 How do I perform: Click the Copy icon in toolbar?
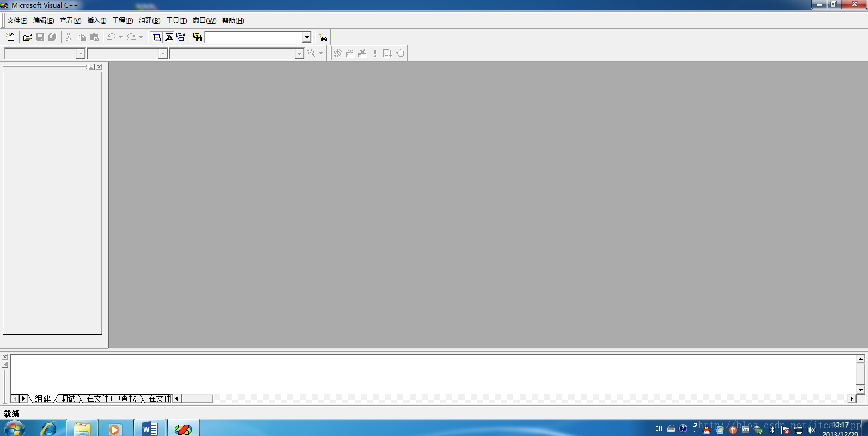[x=82, y=37]
